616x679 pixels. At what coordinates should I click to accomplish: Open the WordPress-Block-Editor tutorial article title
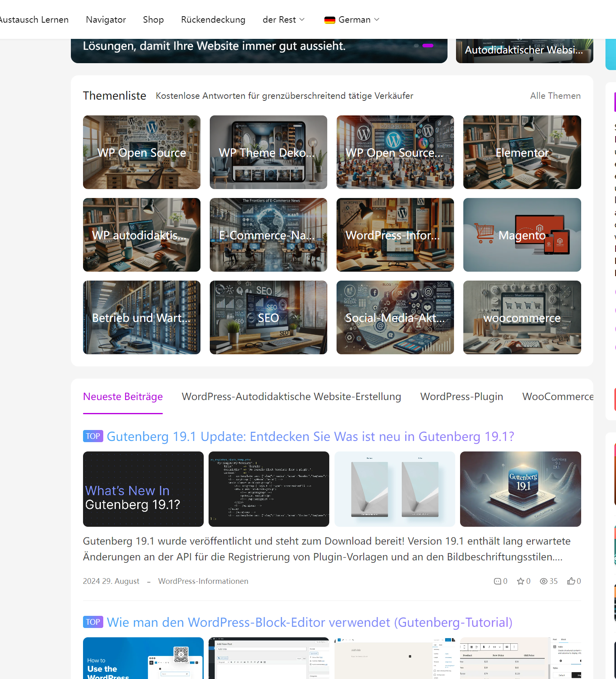click(x=309, y=622)
